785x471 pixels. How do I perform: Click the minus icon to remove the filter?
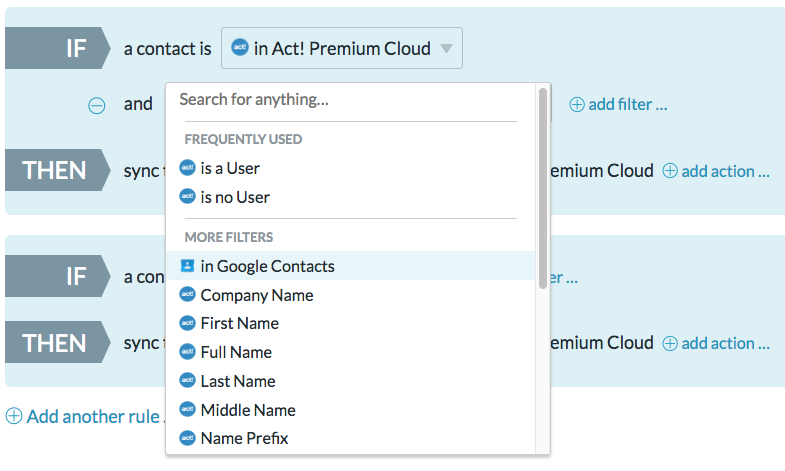pyautogui.click(x=97, y=105)
